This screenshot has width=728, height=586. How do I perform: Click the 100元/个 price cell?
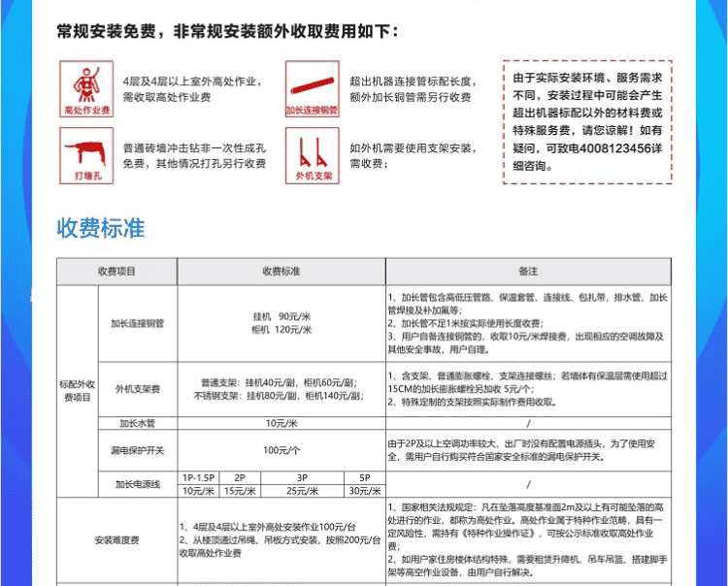281,450
